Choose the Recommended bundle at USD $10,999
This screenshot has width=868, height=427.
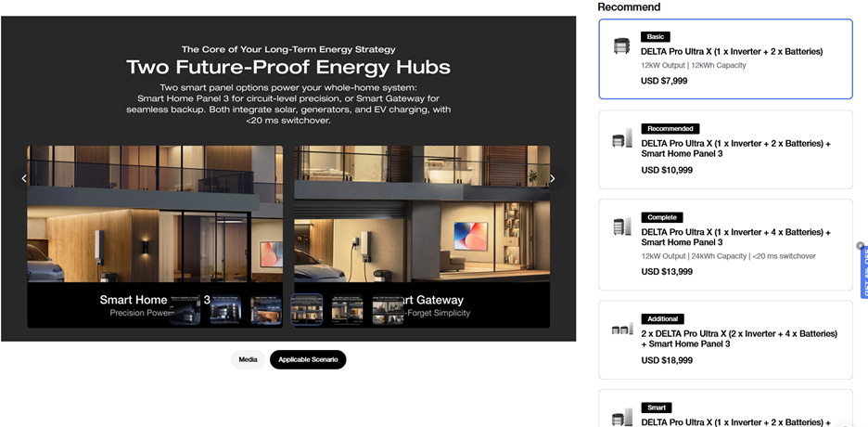coord(725,149)
